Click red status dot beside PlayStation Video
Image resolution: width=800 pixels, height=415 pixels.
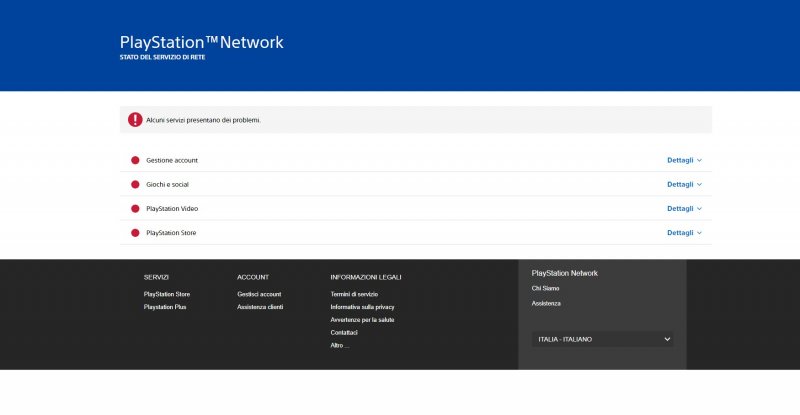(135, 208)
